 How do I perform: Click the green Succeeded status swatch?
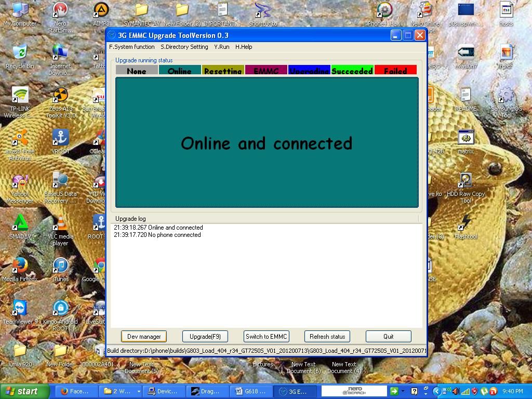[352, 71]
